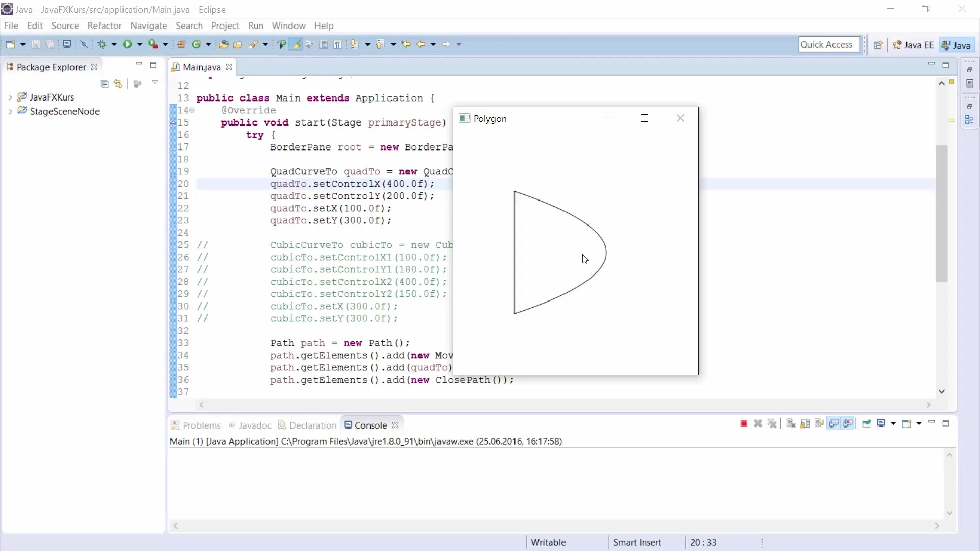Switch to the Problems tab

point(196,425)
